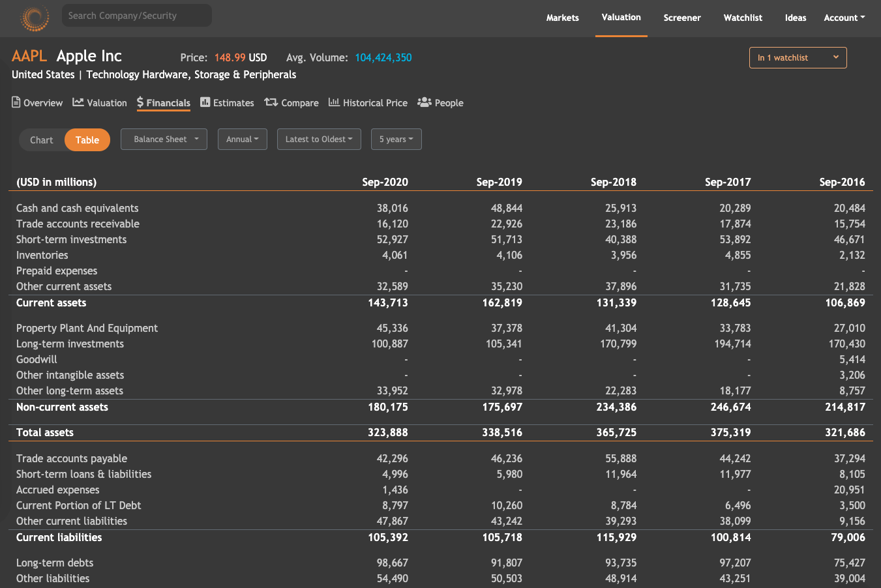Screen dimensions: 881x588
Task: Click the Trade accounts receivable row label
Action: click(x=78, y=224)
